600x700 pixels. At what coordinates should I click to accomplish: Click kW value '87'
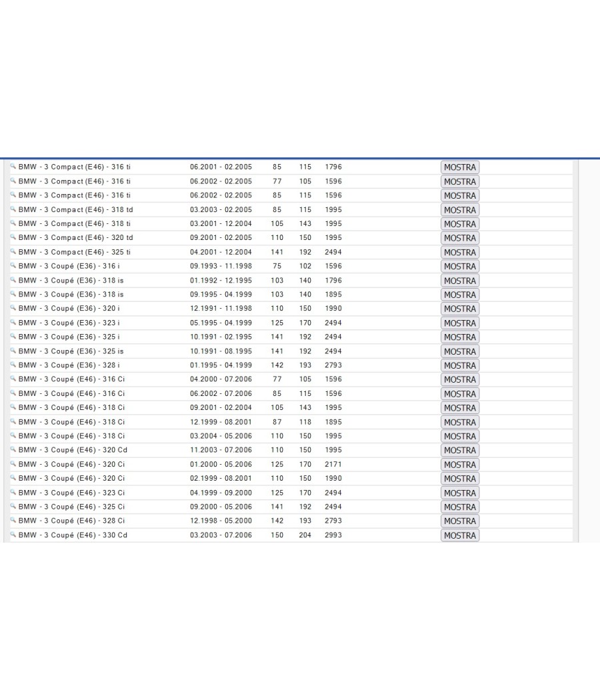click(277, 422)
